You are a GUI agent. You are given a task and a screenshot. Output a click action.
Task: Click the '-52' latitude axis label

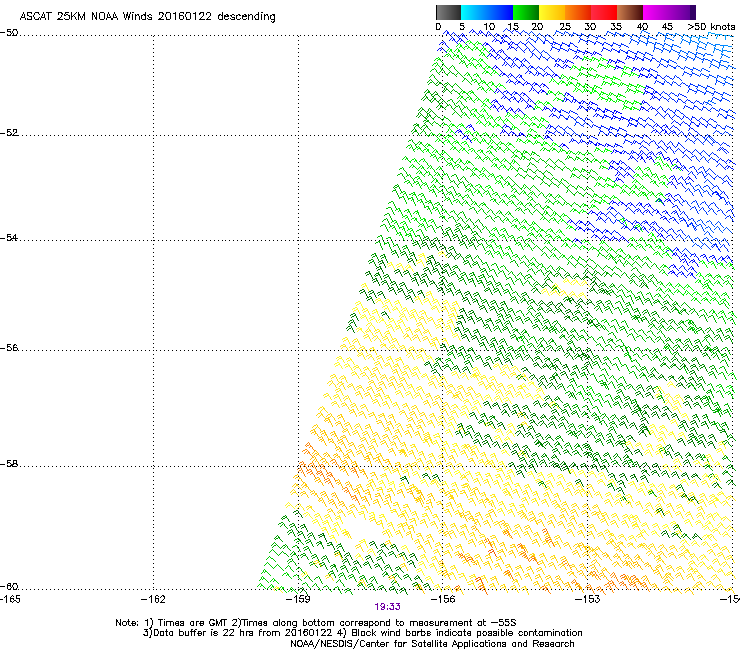[9, 133]
